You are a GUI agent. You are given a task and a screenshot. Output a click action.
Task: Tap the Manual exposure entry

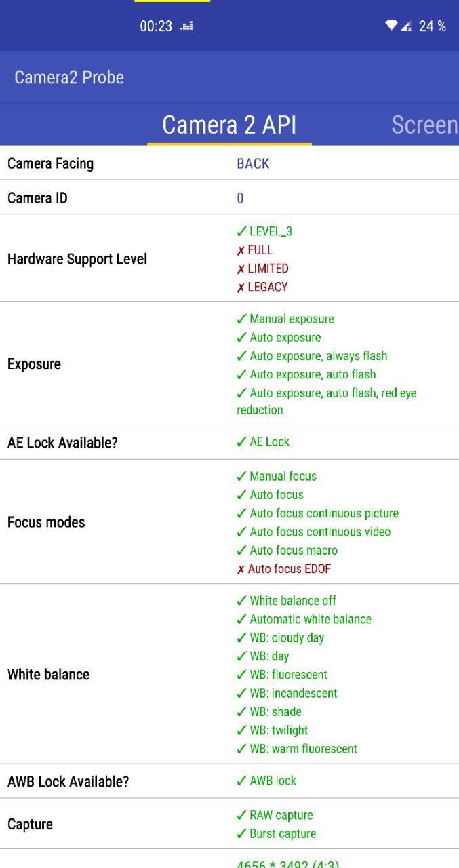pyautogui.click(x=292, y=319)
